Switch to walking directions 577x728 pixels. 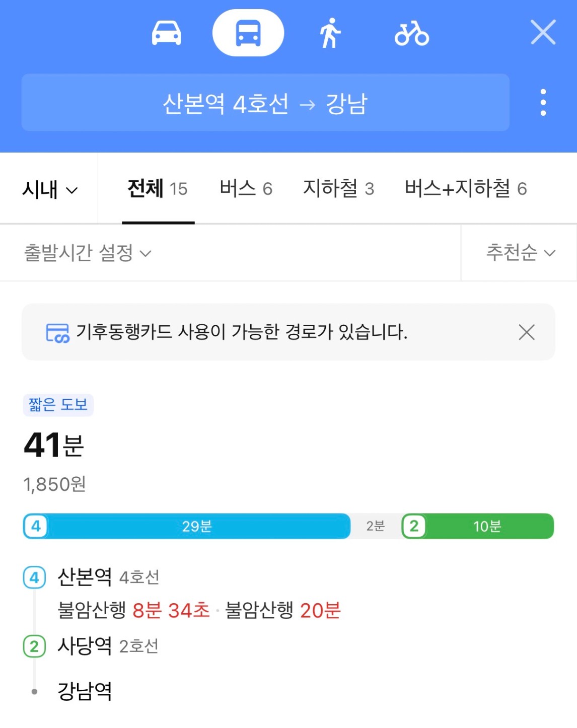tap(330, 33)
